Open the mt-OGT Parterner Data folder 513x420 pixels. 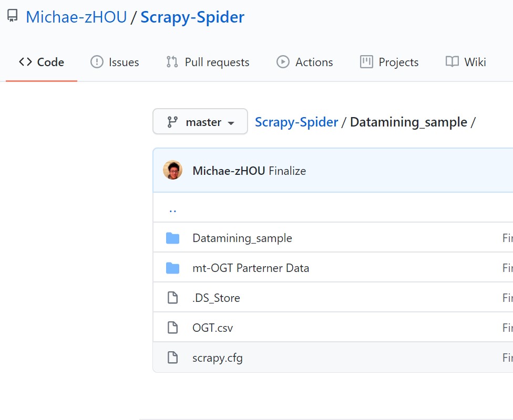(x=251, y=268)
